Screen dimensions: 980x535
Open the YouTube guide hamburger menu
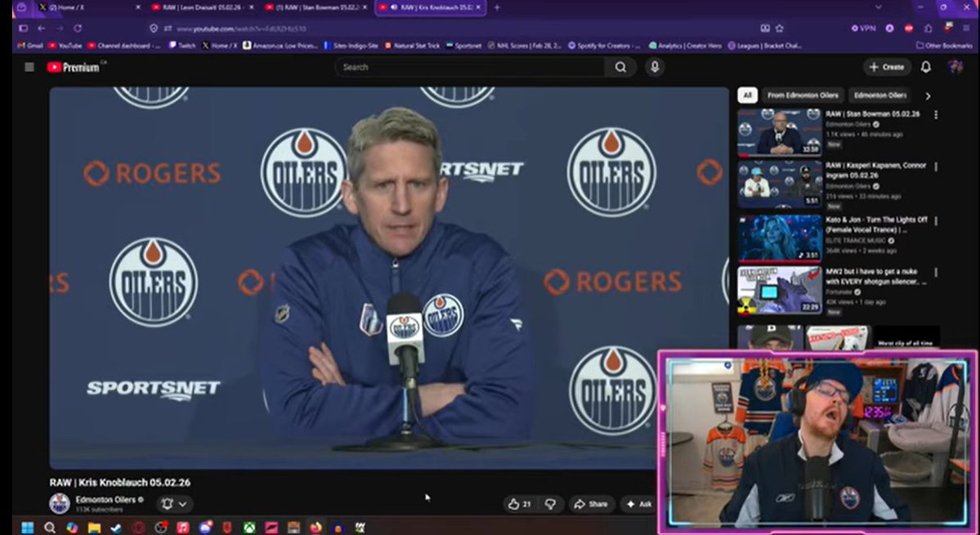click(29, 67)
